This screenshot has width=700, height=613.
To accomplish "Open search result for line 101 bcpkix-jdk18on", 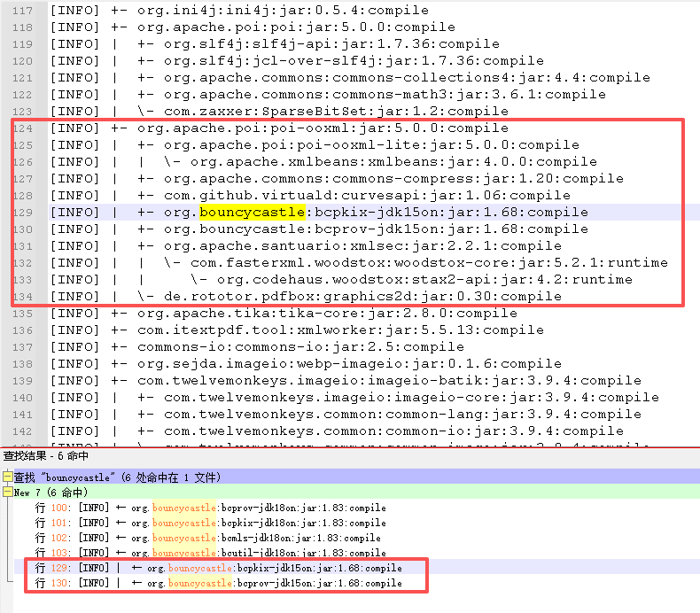I will 211,523.
